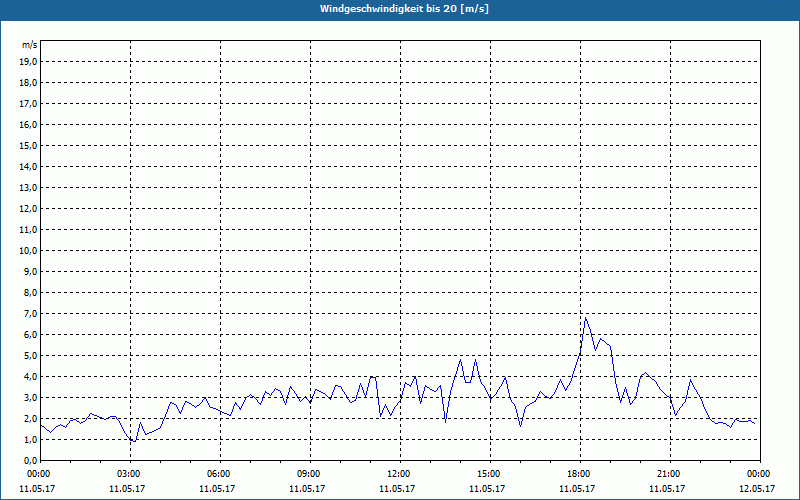Click the 00:00 label above the first 11.05.17
This screenshot has height=500, width=800.
[39, 474]
